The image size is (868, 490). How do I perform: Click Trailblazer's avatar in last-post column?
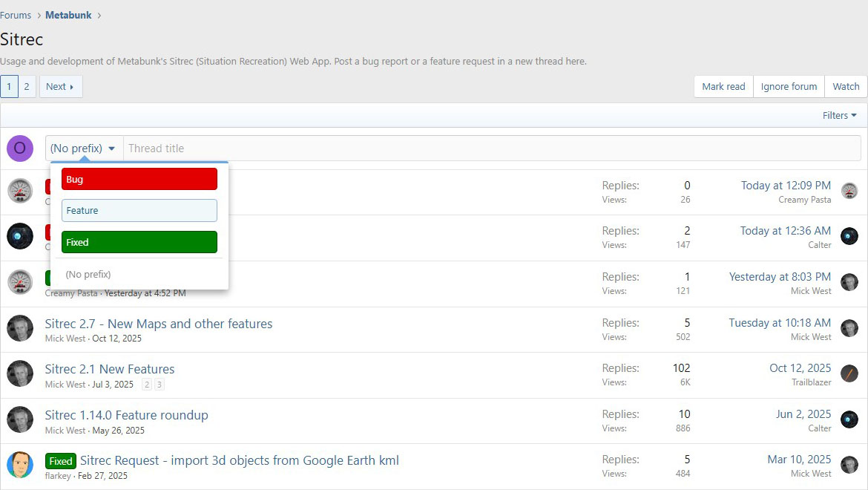click(849, 373)
